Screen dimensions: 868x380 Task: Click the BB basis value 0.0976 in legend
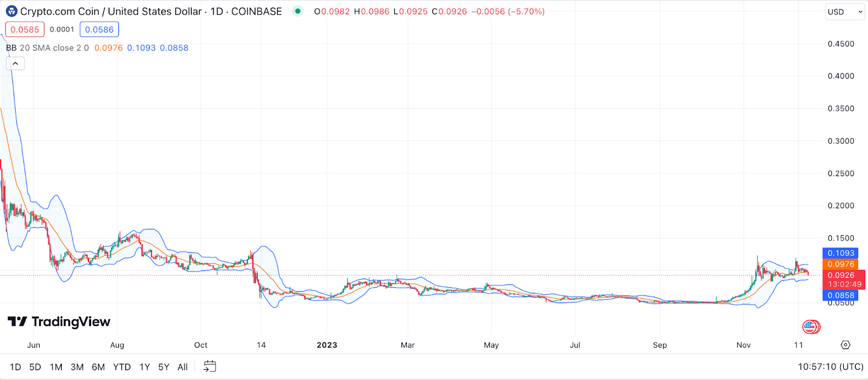[x=108, y=48]
